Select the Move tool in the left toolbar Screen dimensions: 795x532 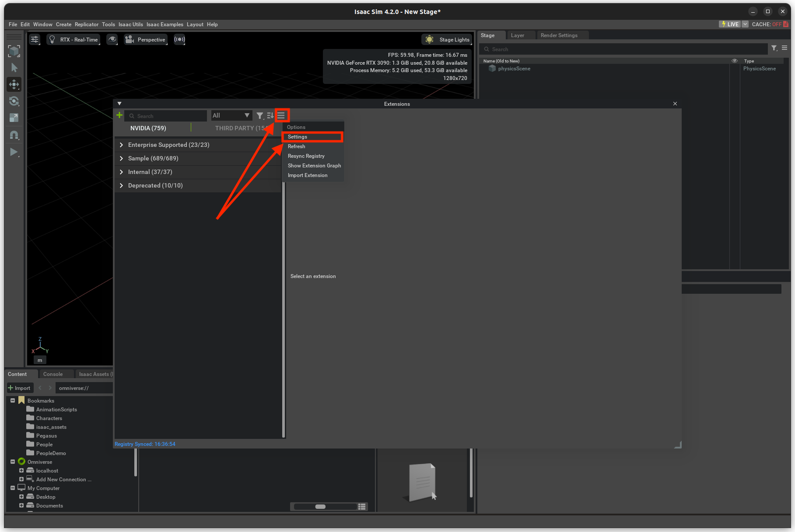14,84
